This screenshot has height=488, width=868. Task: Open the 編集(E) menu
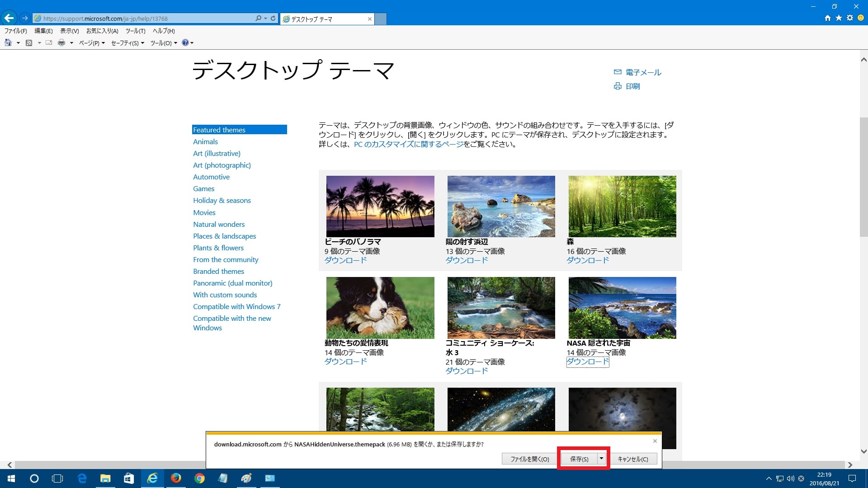[43, 31]
